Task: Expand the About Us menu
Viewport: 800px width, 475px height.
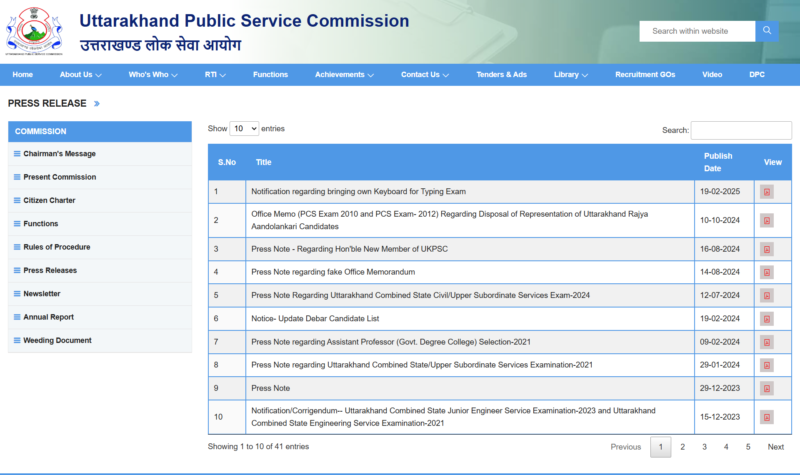Action: 81,75
